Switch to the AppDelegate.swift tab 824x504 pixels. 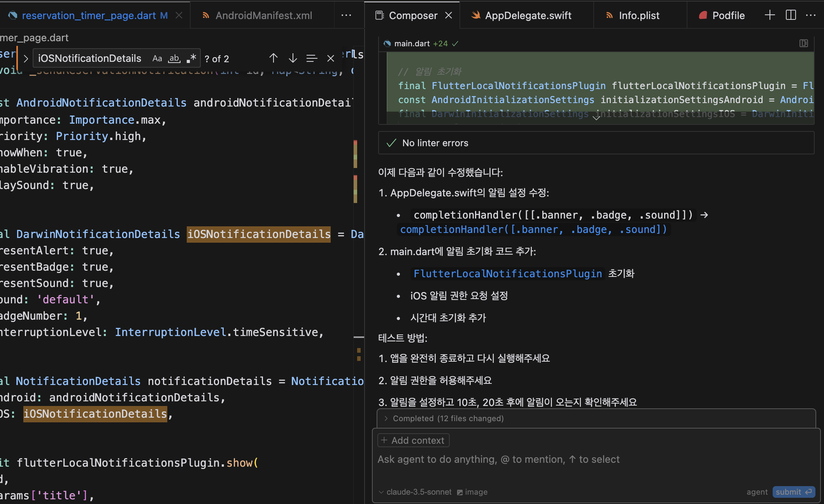tap(527, 16)
